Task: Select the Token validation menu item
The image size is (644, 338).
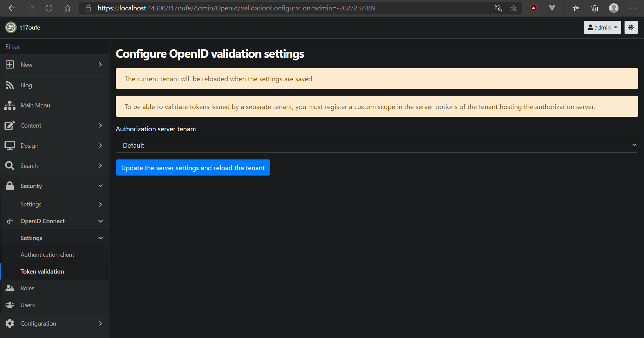Action: (x=42, y=271)
